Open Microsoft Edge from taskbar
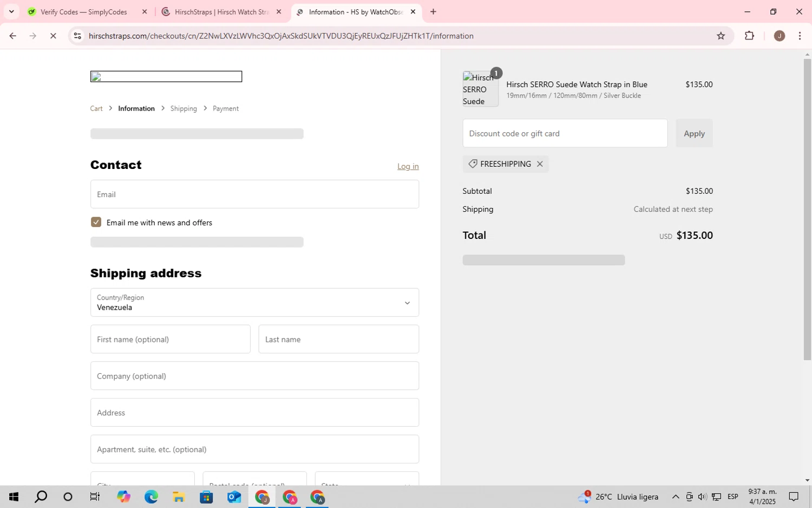The image size is (812, 508). (151, 497)
